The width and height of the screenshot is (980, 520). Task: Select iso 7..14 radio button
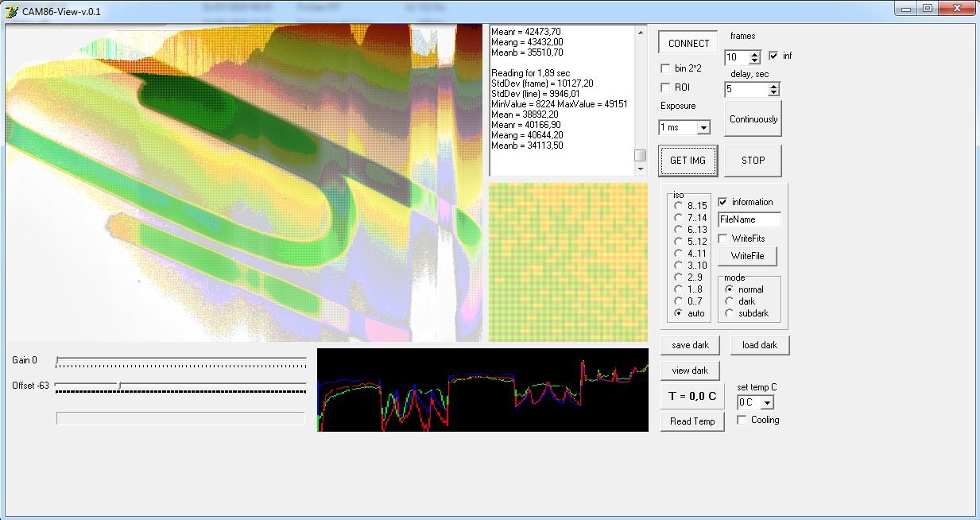click(678, 218)
